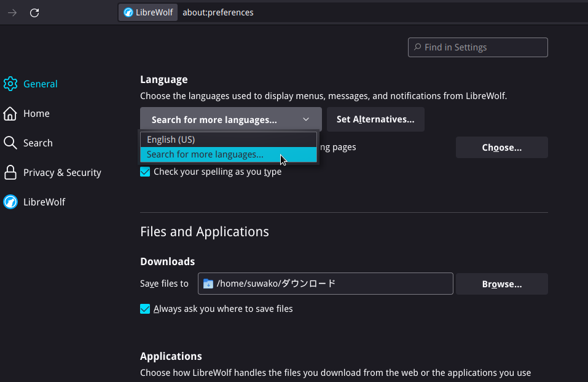588x382 pixels.
Task: Collapse the language dropdown chevron
Action: 306,119
